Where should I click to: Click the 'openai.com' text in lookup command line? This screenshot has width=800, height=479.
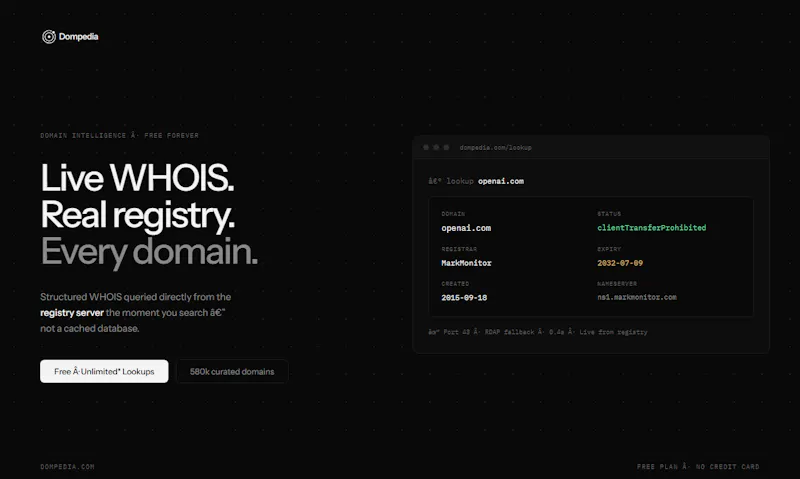(x=501, y=181)
